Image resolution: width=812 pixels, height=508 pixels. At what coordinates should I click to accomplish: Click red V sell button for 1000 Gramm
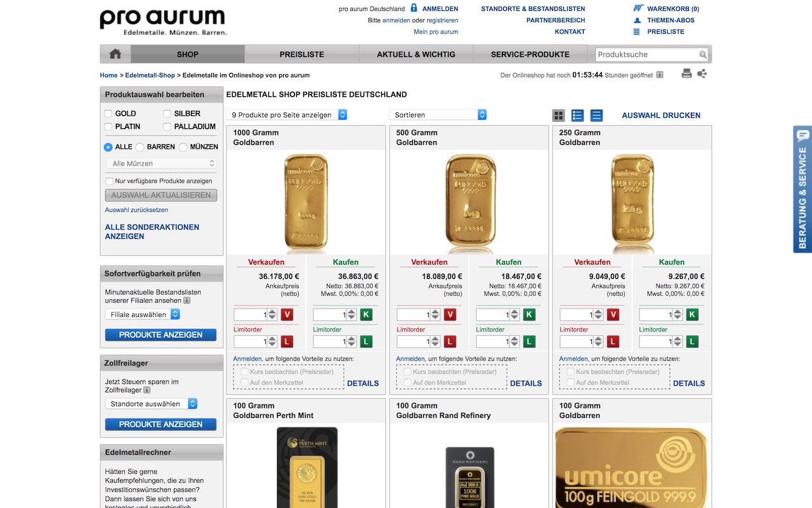point(287,314)
